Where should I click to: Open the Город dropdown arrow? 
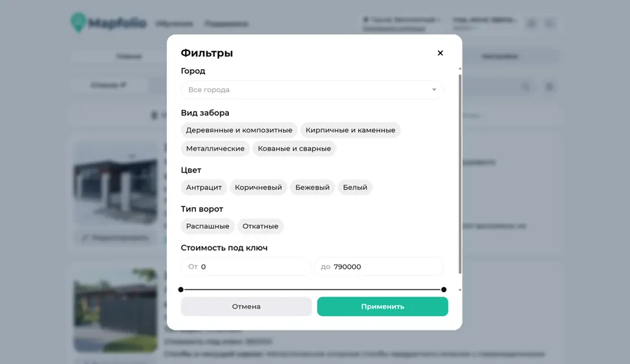point(434,90)
